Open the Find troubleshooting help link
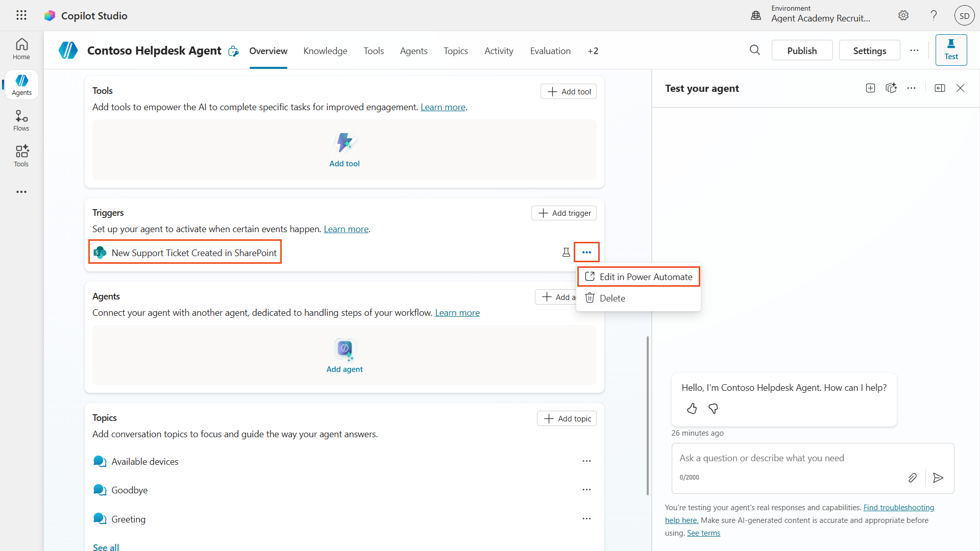Image resolution: width=980 pixels, height=551 pixels. pos(898,507)
